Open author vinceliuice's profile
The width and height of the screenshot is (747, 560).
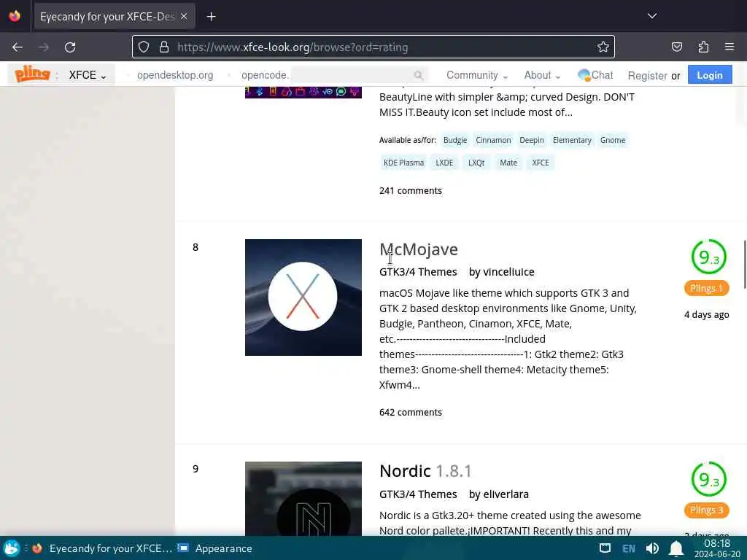tap(508, 271)
